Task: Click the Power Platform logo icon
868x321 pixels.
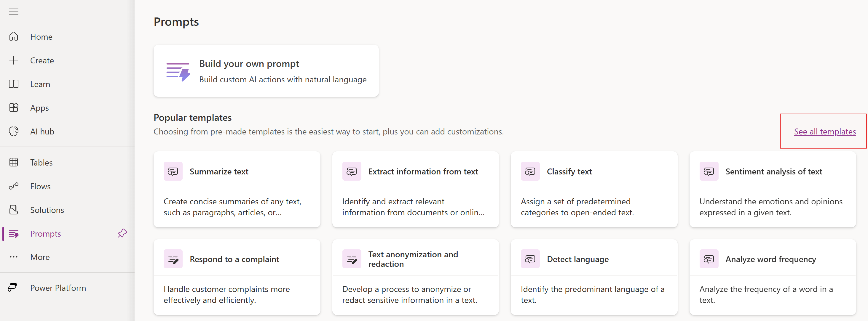Action: pos(13,288)
